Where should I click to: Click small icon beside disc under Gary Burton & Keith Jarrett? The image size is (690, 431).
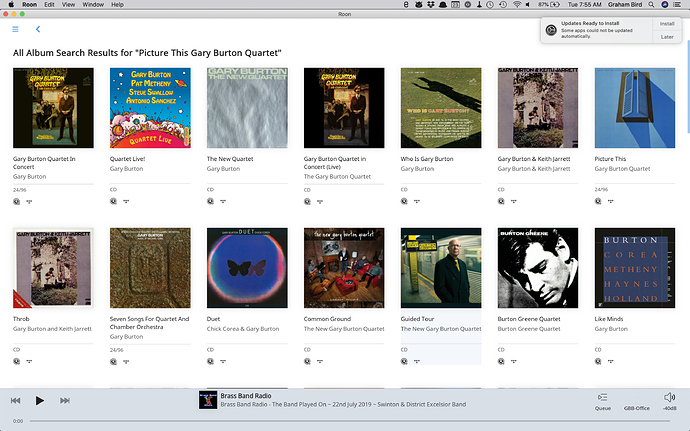click(x=514, y=201)
